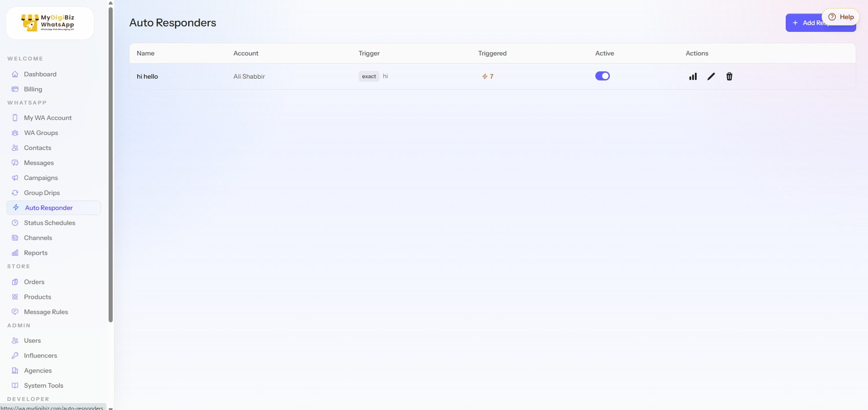
Task: Click the MyDigiBiz WhatsApp logo
Action: click(50, 23)
